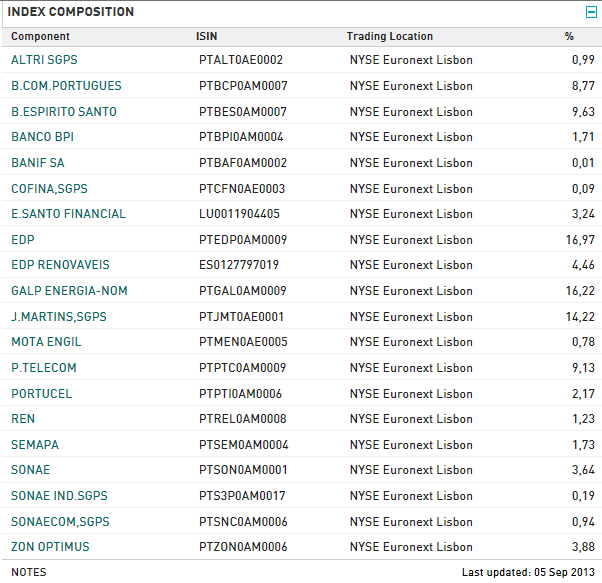This screenshot has width=602, height=583.
Task: Click the PORTUCEL link
Action: click(x=41, y=394)
